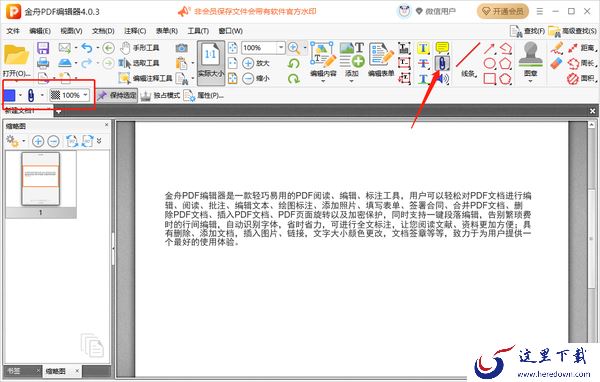Screen dimensions: 600x382
Task: Select the Strikethrough text tool
Action: (x=423, y=63)
